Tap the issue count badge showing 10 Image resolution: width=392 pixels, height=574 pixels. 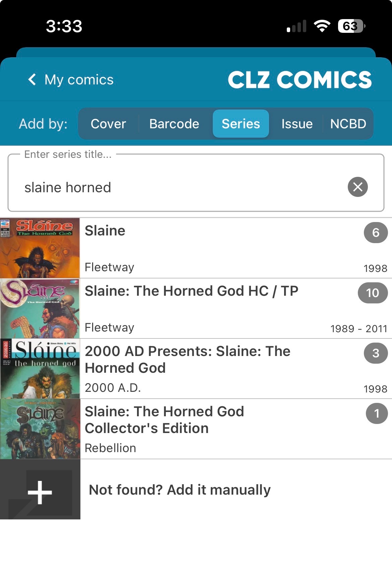pyautogui.click(x=373, y=293)
